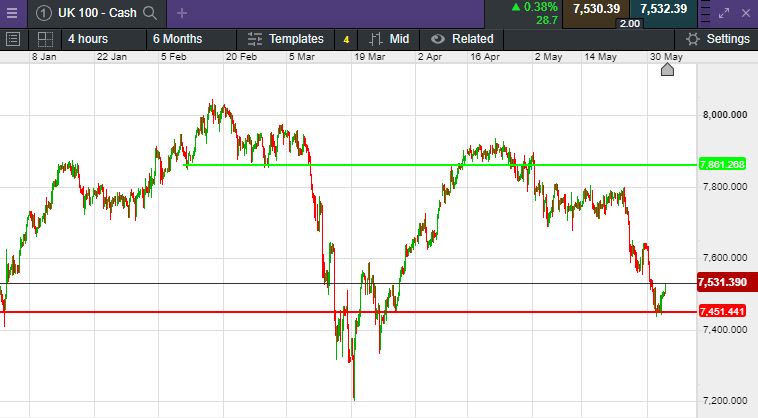Image resolution: width=758 pixels, height=418 pixels.
Task: Open the hamburger main menu
Action: pos(12,13)
